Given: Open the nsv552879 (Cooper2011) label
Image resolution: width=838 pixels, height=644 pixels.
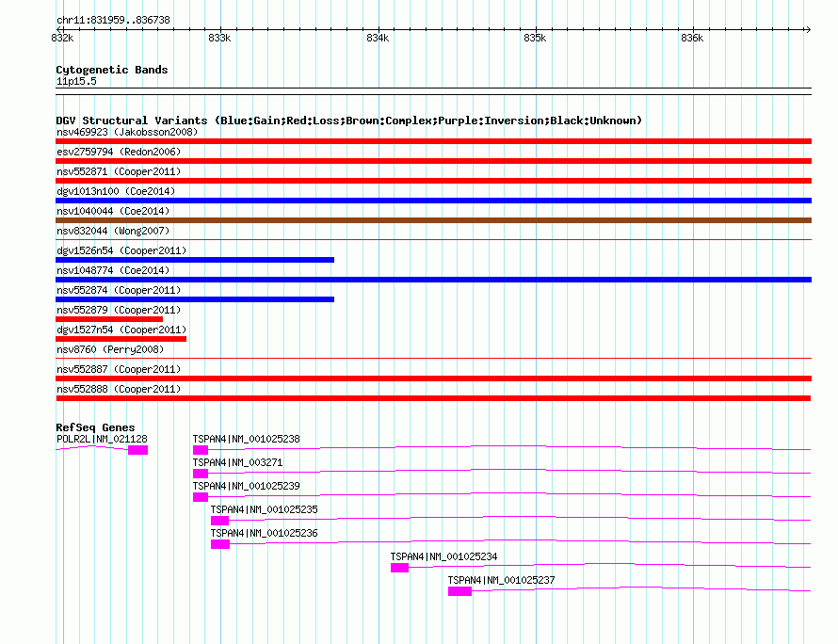Looking at the screenshot, I should (x=119, y=310).
